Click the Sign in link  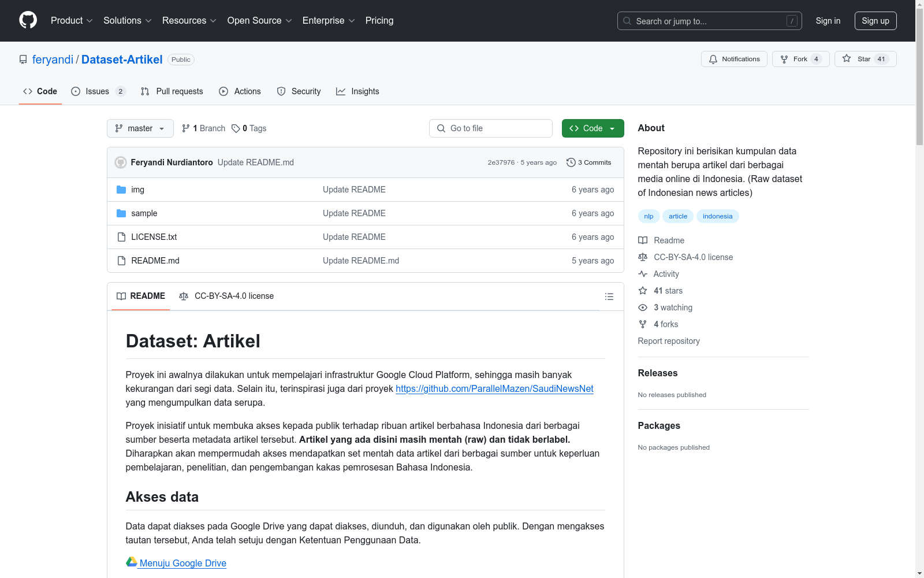[828, 21]
